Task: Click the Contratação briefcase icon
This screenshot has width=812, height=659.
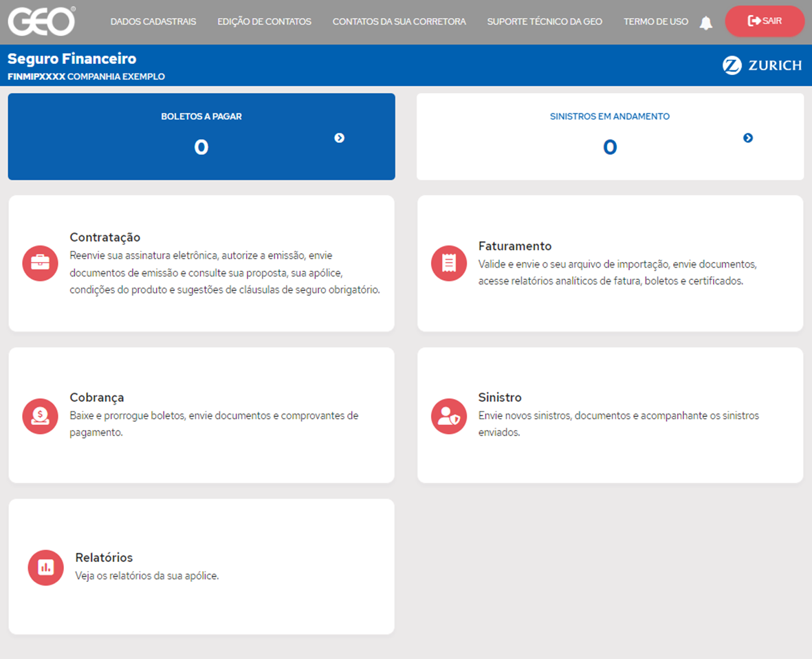Action: coord(40,263)
